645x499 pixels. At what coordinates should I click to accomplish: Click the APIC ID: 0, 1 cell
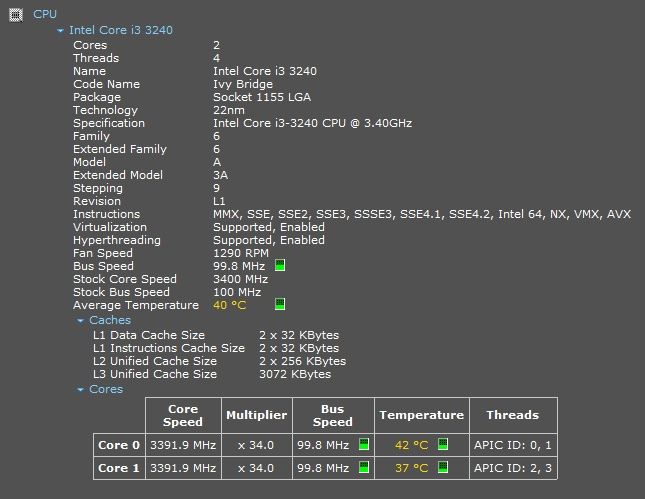pyautogui.click(x=513, y=445)
